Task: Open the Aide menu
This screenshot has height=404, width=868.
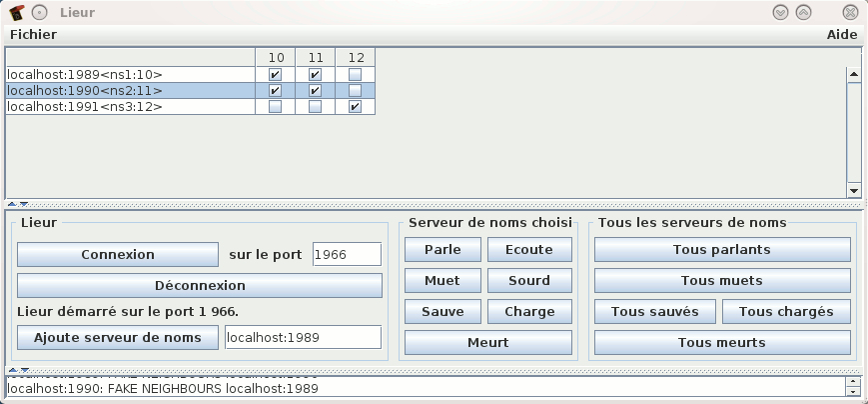Action: 842,34
